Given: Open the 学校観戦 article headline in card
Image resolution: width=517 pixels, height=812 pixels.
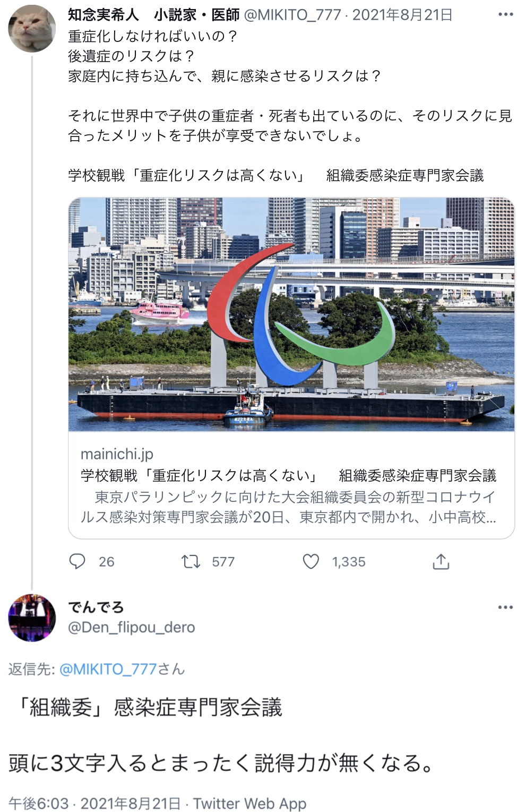Looking at the screenshot, I should pos(288,475).
